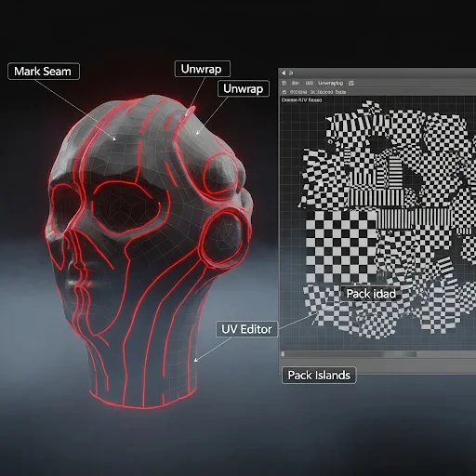Click the UV panel horizontal scrollbar
476x476 pixels.
[x=349, y=354]
